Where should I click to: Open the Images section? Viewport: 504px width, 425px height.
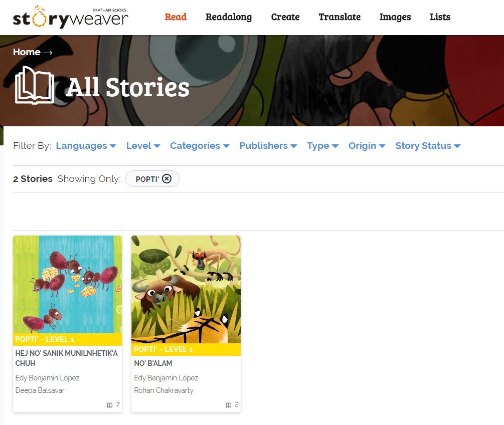tap(395, 17)
